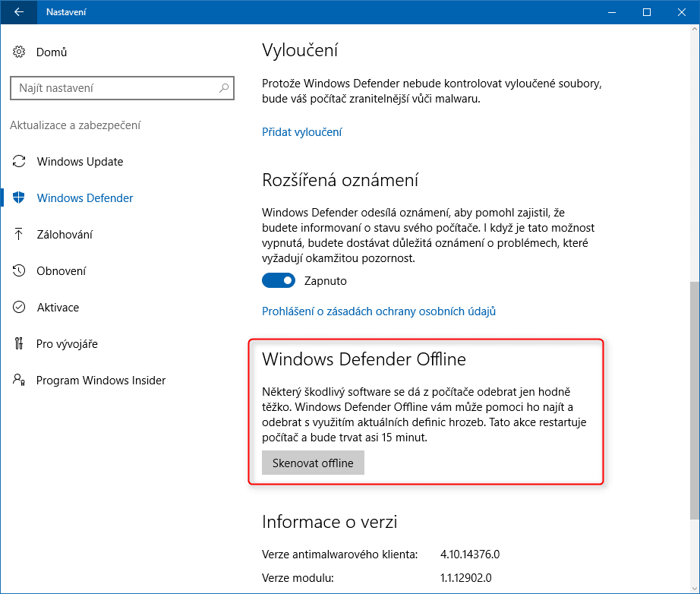Click the search magnifier icon
Viewport: 700px width, 594px height.
tap(224, 88)
